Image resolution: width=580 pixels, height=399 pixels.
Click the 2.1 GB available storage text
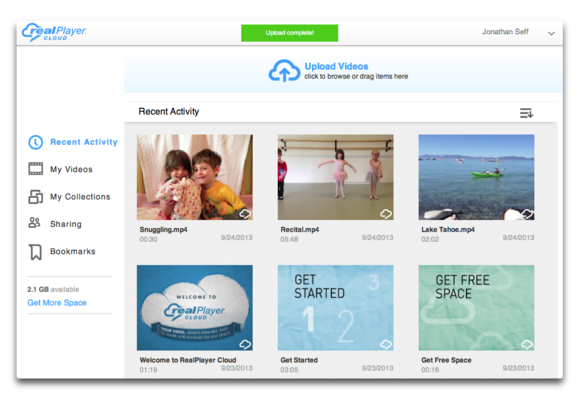(53, 290)
